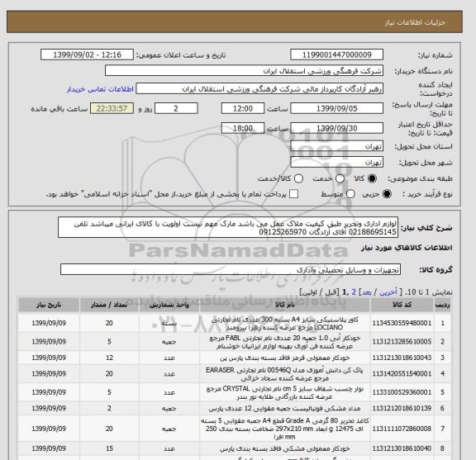Screen dimensions: 476x460
Task: Go to the بعد page link
Action: (366, 292)
